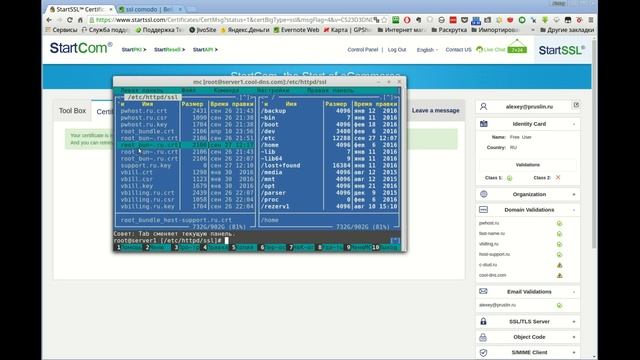Click the S/MIME Client shield icon
Viewport: 640px width, 360px height.
(x=484, y=352)
